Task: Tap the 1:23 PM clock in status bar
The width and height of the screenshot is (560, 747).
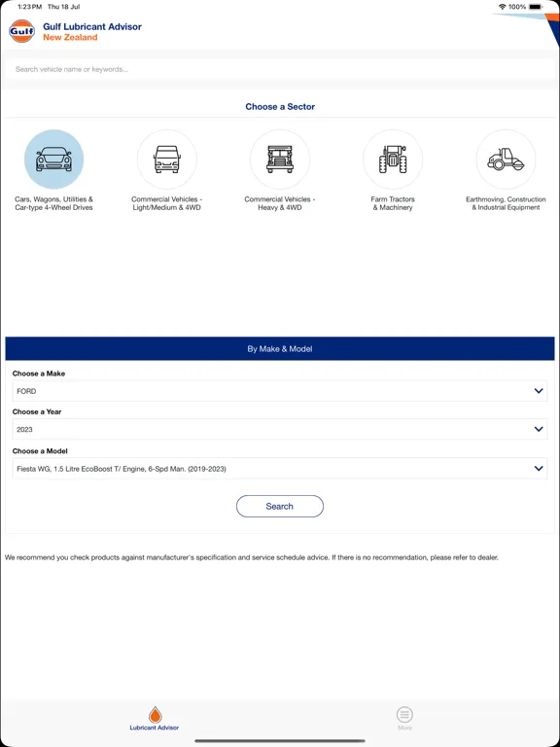Action: point(29,7)
